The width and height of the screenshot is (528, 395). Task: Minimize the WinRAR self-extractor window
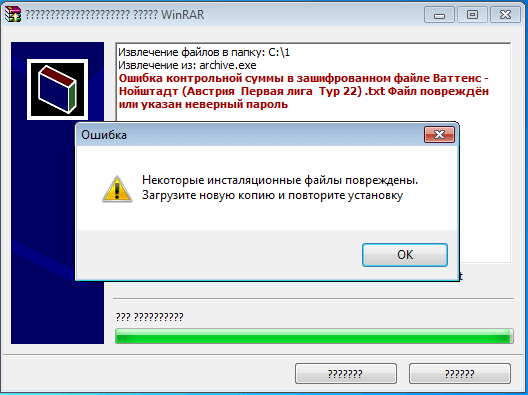(x=439, y=15)
